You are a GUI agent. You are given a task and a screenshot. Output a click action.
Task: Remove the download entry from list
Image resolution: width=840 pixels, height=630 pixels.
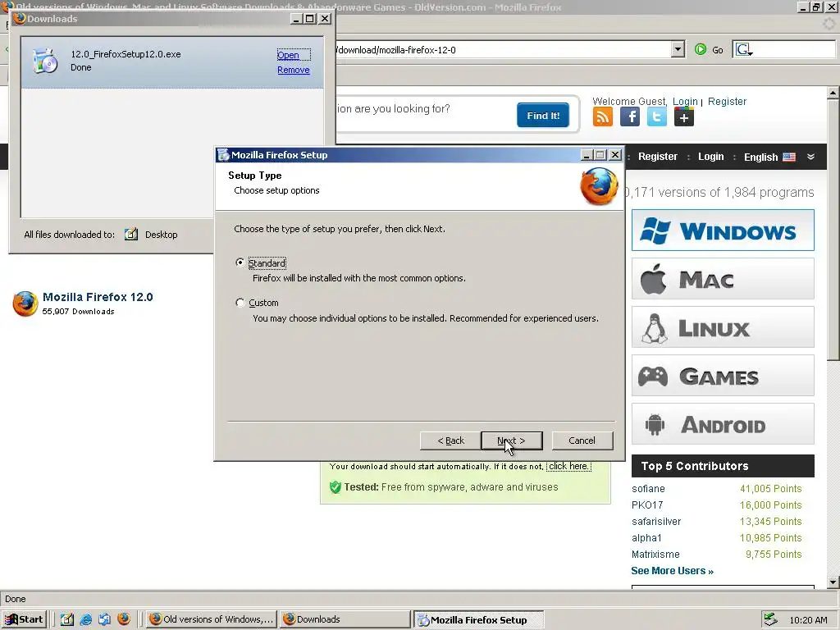pos(294,70)
